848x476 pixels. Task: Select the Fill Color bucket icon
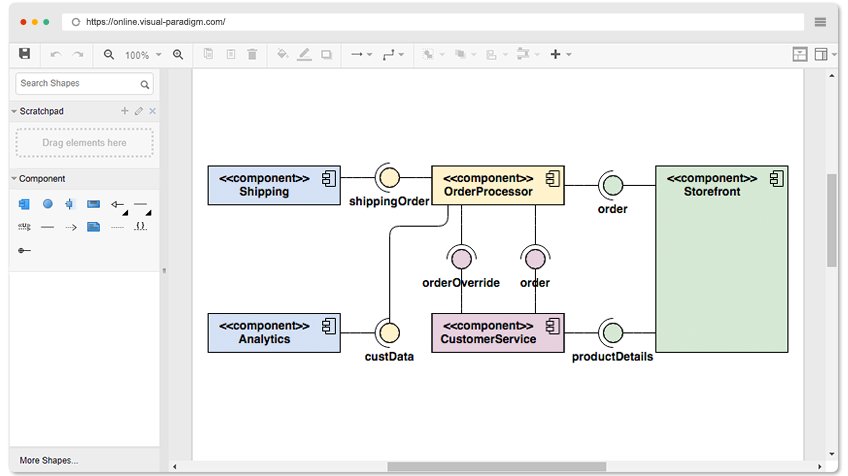click(x=282, y=54)
